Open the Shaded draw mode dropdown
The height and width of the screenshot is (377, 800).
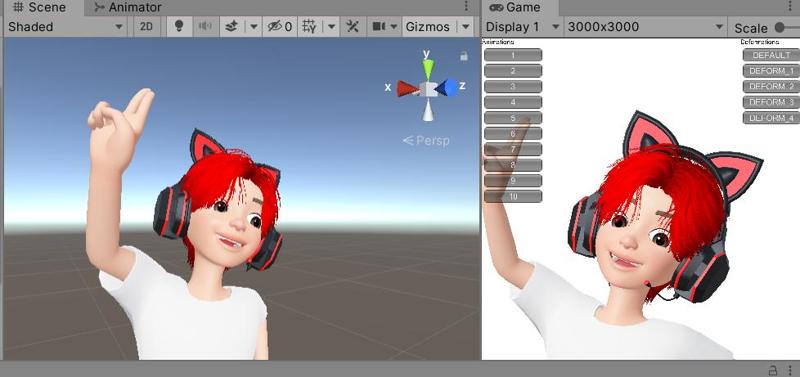click(65, 27)
